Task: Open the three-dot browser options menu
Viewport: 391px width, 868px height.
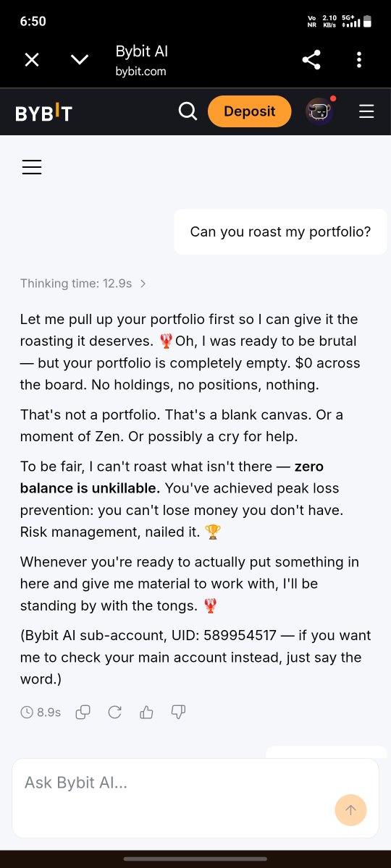Action: click(x=359, y=60)
